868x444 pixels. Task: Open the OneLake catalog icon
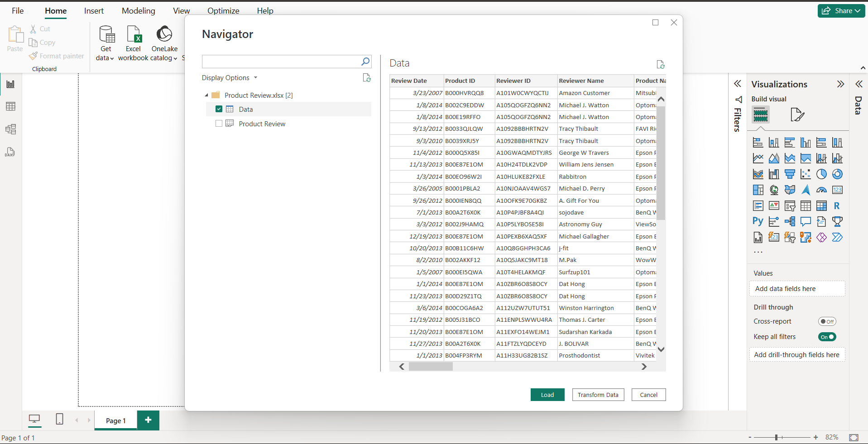[164, 43]
